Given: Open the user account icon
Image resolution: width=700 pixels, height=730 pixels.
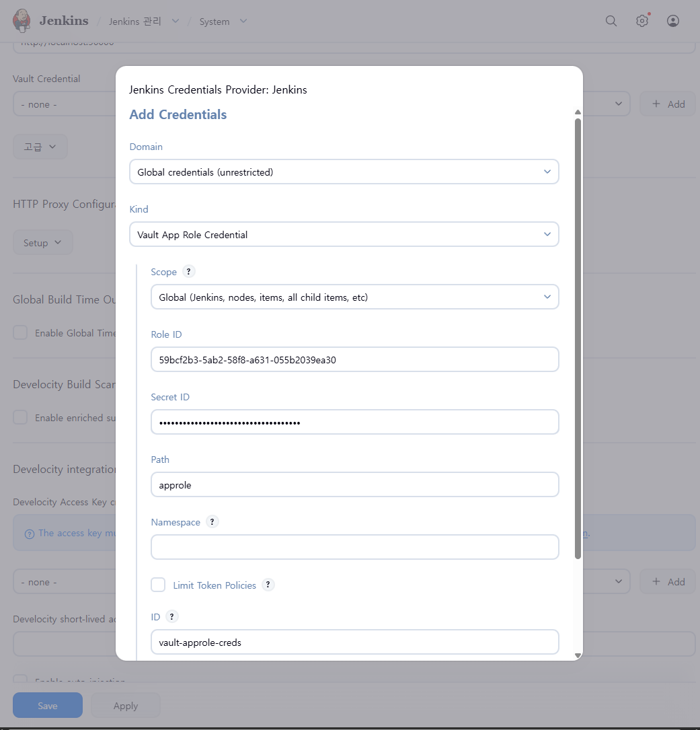Looking at the screenshot, I should pyautogui.click(x=673, y=21).
